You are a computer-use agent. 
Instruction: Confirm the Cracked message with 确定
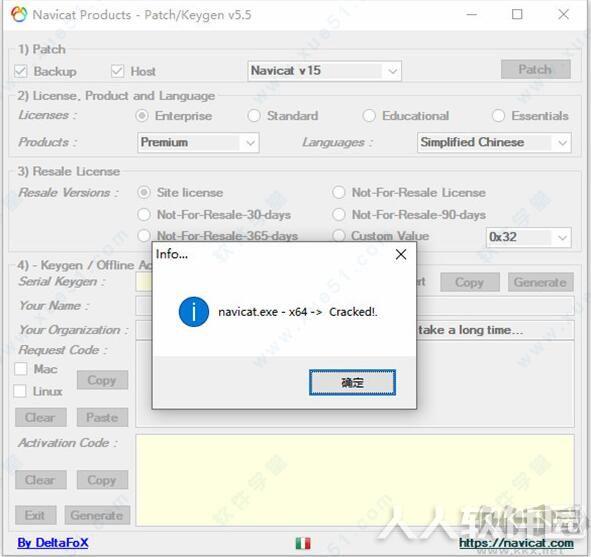pyautogui.click(x=352, y=383)
